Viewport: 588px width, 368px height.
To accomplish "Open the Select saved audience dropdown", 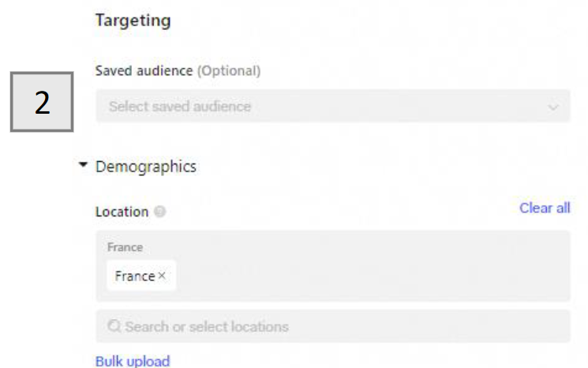I will click(x=331, y=107).
